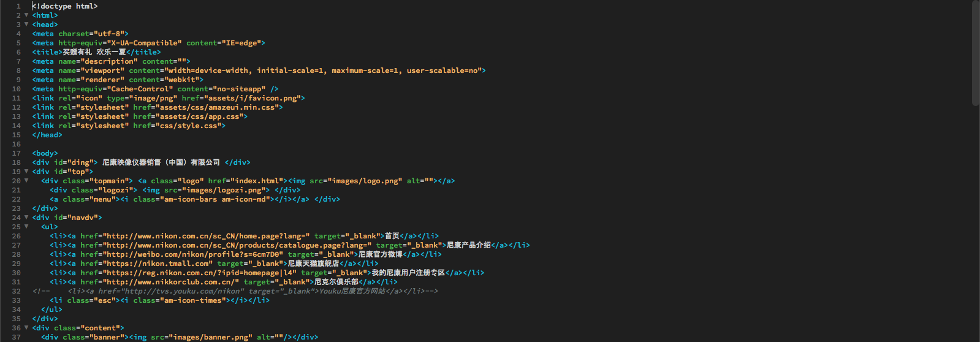Click "assets/css/app.css" href value

click(x=199, y=116)
